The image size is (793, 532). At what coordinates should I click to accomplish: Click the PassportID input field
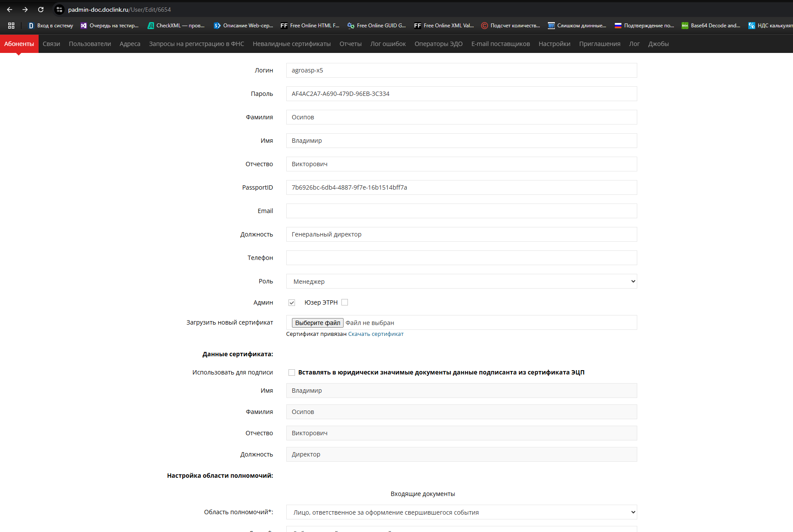(x=462, y=187)
